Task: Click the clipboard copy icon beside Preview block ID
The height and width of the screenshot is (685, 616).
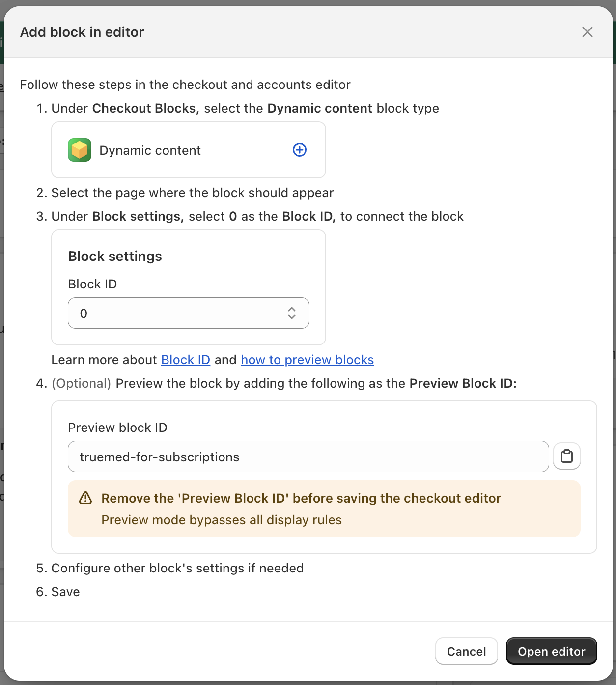Action: click(567, 457)
